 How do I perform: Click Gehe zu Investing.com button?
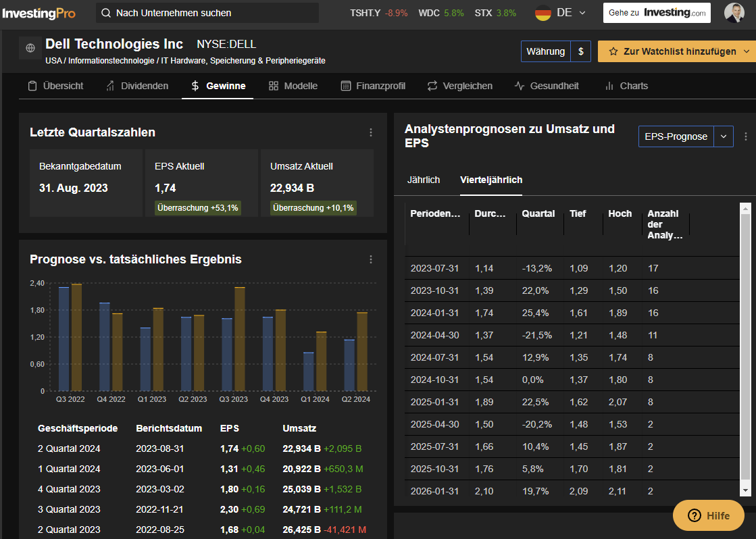pos(657,13)
